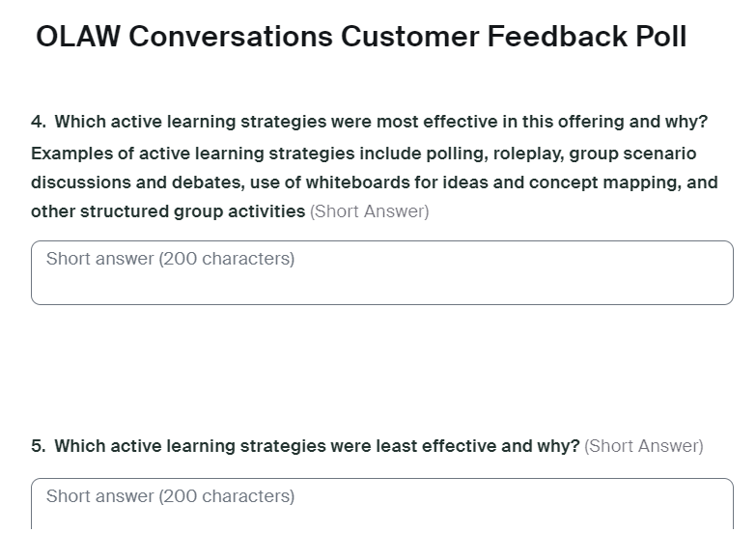756x533 pixels.
Task: Click the word "roleplay" in question 4
Action: (522, 154)
